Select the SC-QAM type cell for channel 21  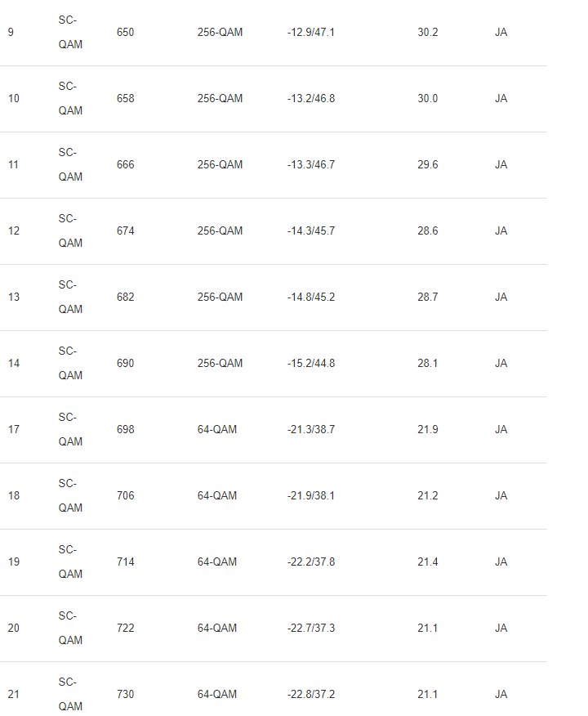(x=70, y=694)
